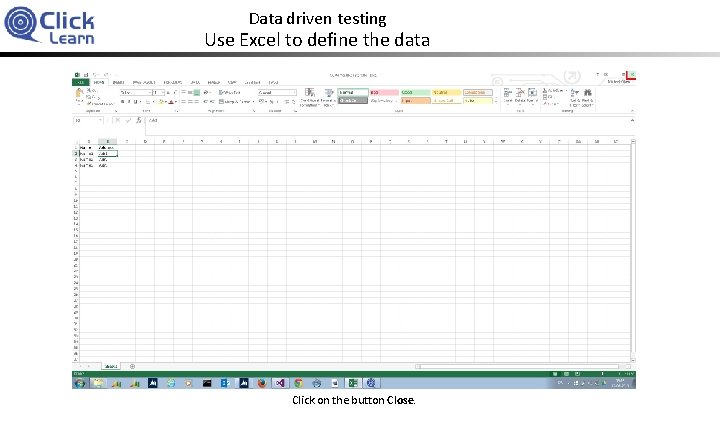Switch to Page Break Preview in status bar
This screenshot has height=437, width=720.
coord(578,374)
